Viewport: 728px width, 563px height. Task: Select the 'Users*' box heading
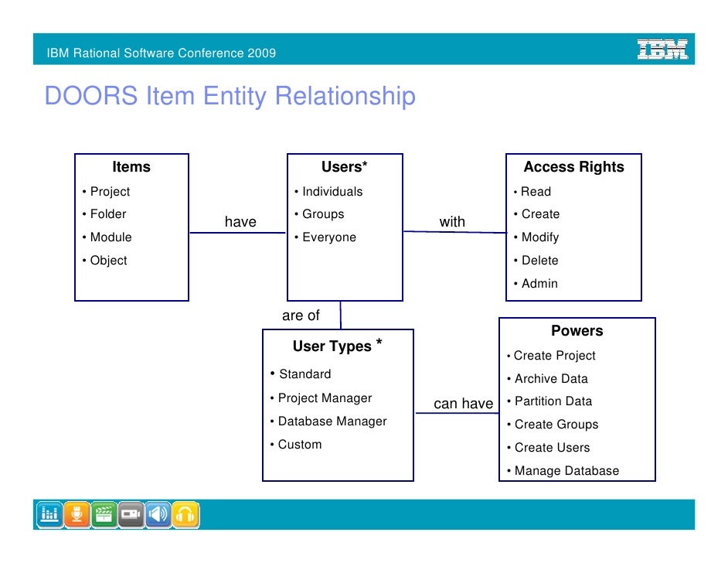pyautogui.click(x=345, y=167)
